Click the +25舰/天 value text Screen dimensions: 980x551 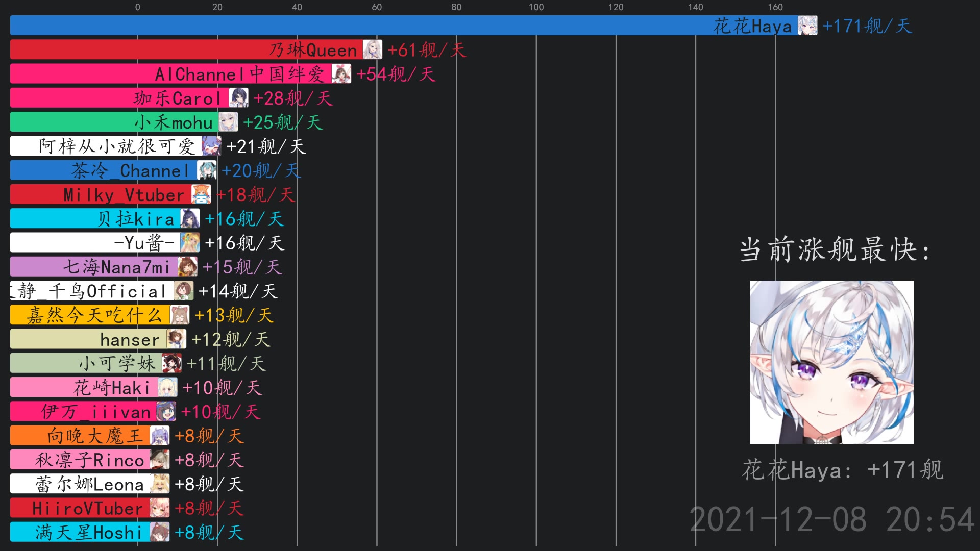pyautogui.click(x=283, y=122)
